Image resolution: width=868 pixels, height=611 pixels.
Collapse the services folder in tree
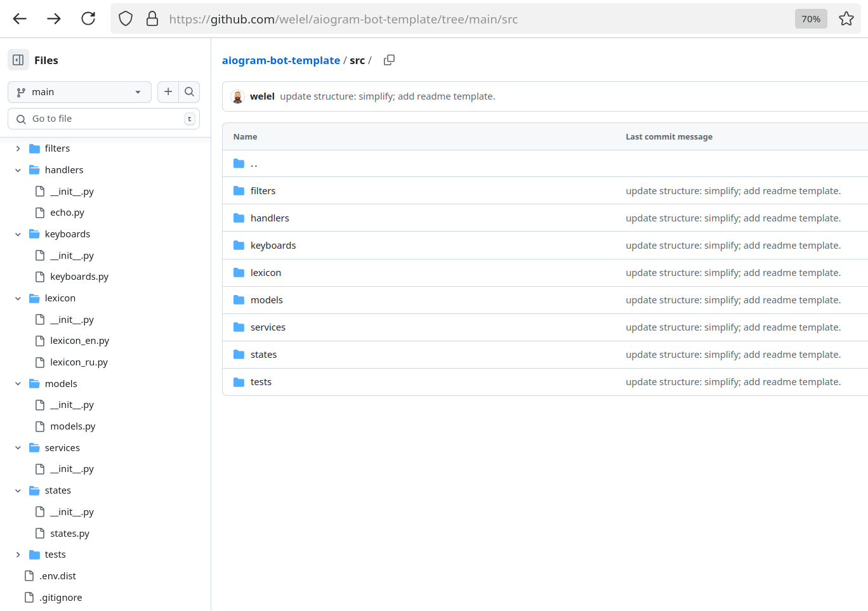18,448
